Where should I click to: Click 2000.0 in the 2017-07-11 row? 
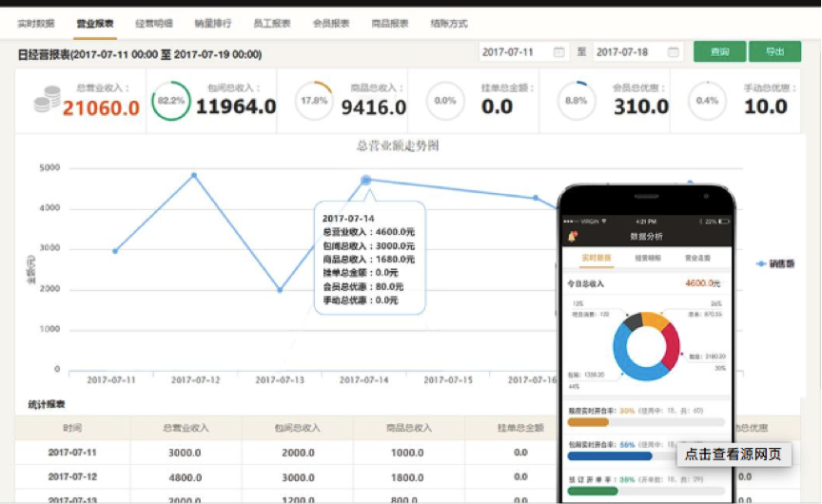298,453
